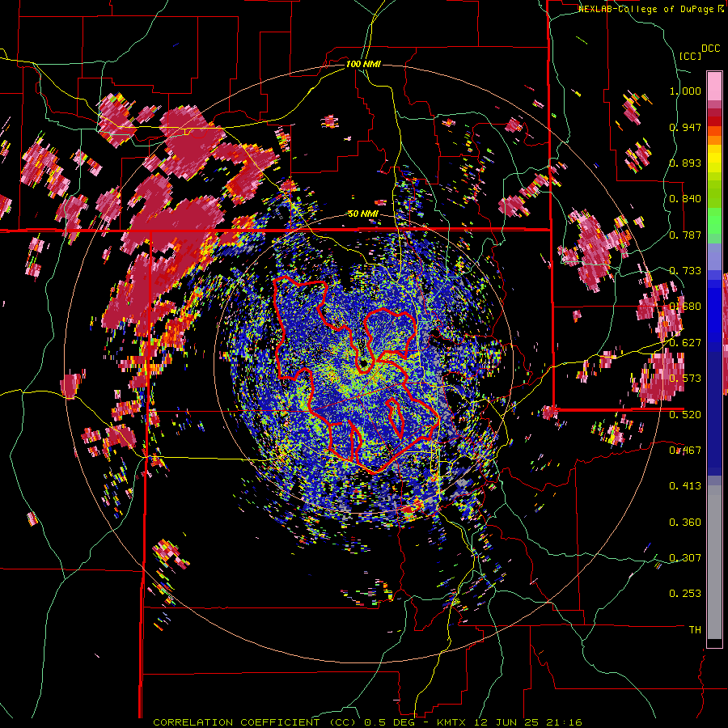This screenshot has height=728, width=728.
Task: Click the 0.733 scale value
Action: (x=685, y=271)
